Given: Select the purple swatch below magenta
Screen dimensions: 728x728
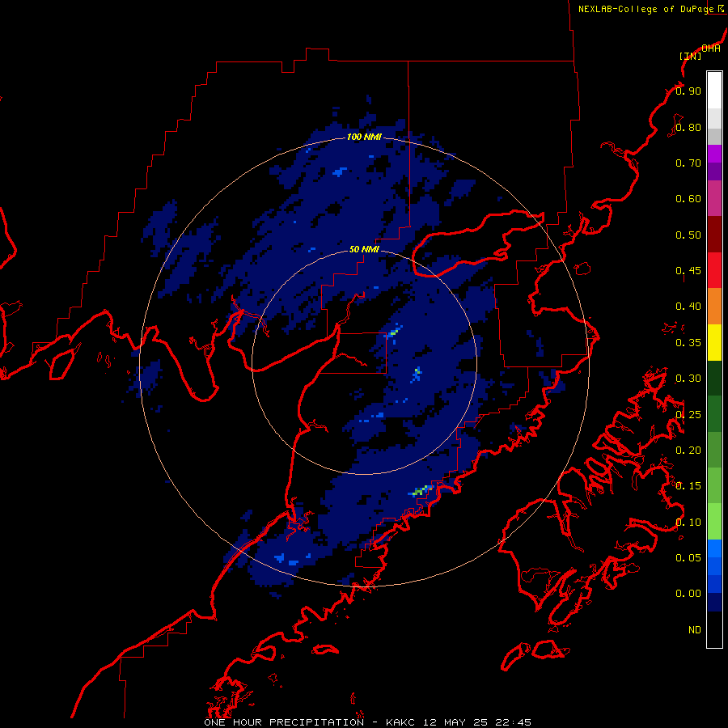Looking at the screenshot, I should coord(714,171).
